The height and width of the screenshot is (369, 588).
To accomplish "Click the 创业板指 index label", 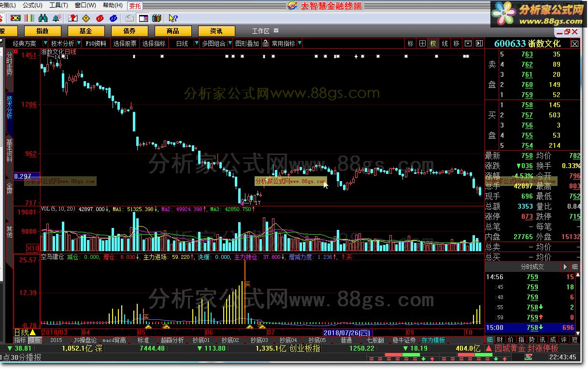I will pos(305,348).
